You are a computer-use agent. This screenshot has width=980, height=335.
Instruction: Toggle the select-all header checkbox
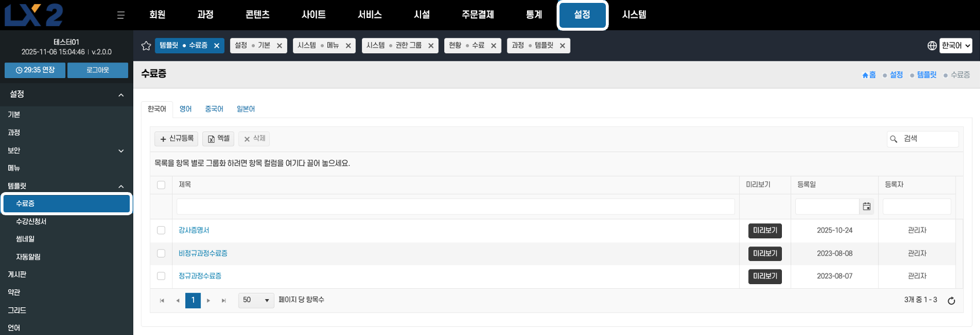point(161,185)
